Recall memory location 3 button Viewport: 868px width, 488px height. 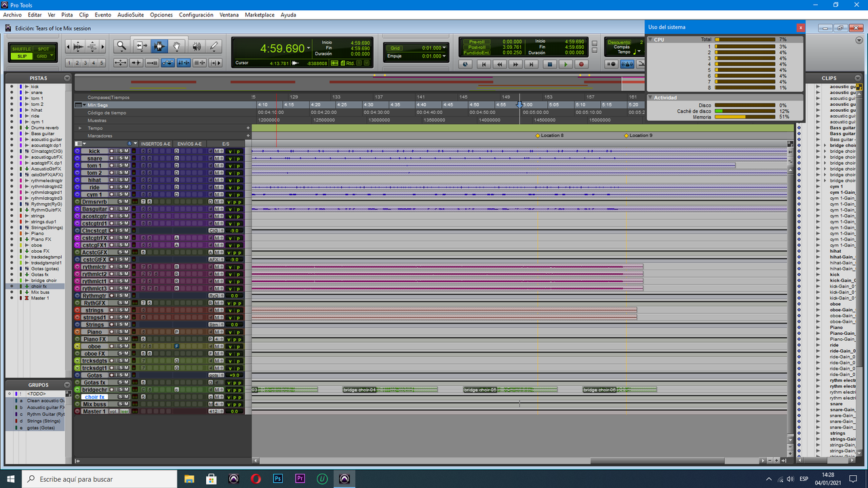pyautogui.click(x=85, y=63)
